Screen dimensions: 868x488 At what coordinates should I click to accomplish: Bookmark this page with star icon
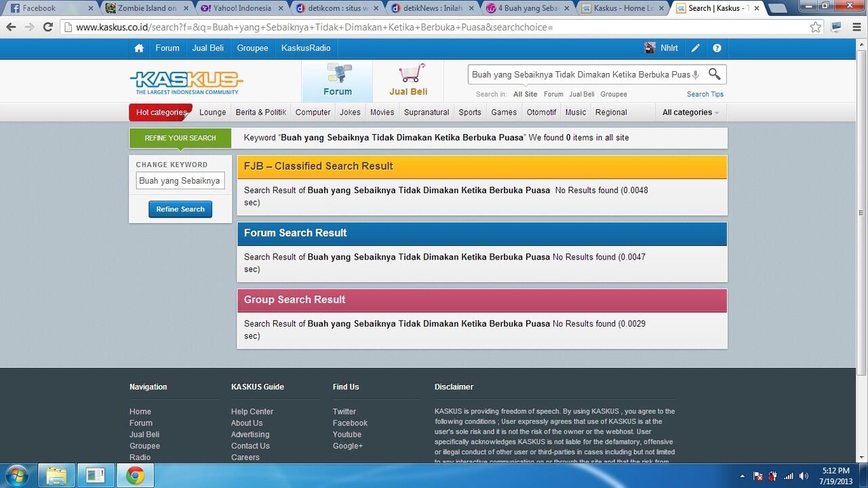[x=816, y=27]
